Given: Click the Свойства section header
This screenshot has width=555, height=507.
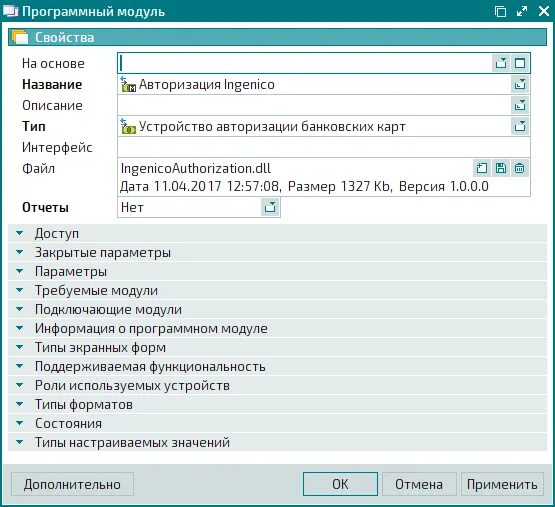Looking at the screenshot, I should [x=278, y=37].
